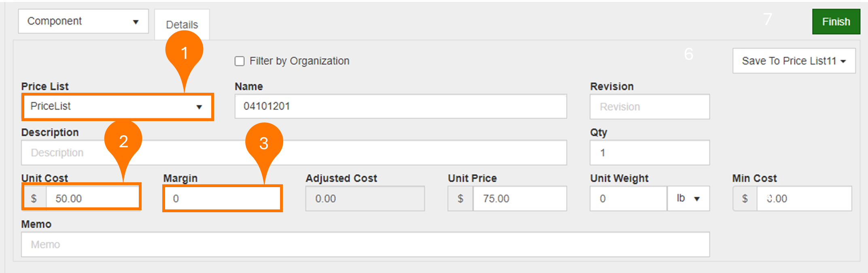This screenshot has height=273, width=868.
Task: Edit the Unit Price amount
Action: tap(520, 198)
